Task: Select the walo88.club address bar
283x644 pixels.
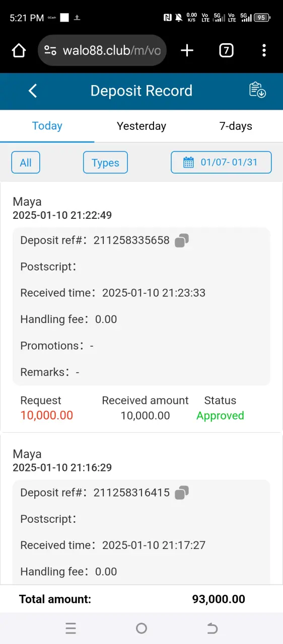Action: pos(102,50)
